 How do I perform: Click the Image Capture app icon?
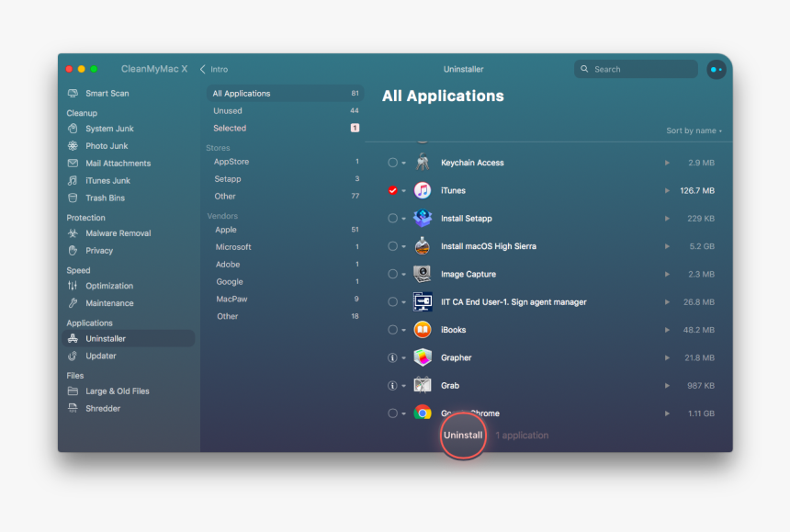tap(423, 274)
